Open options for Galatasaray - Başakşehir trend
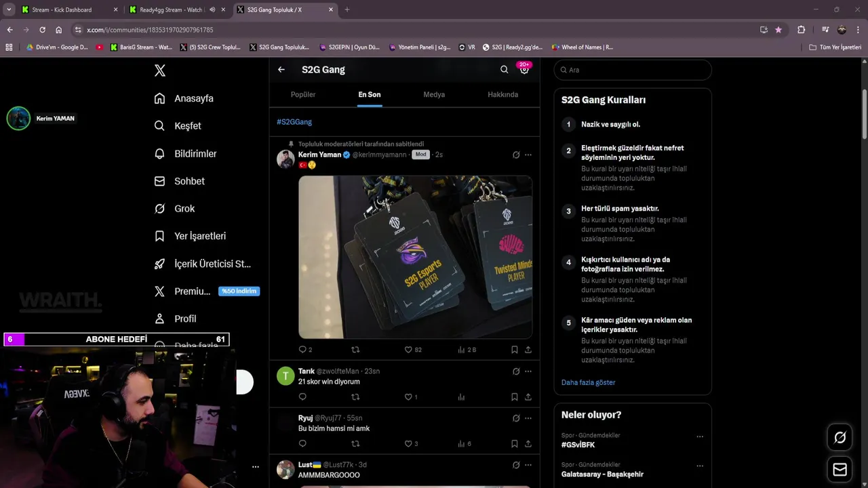This screenshot has height=488, width=868. pyautogui.click(x=700, y=466)
